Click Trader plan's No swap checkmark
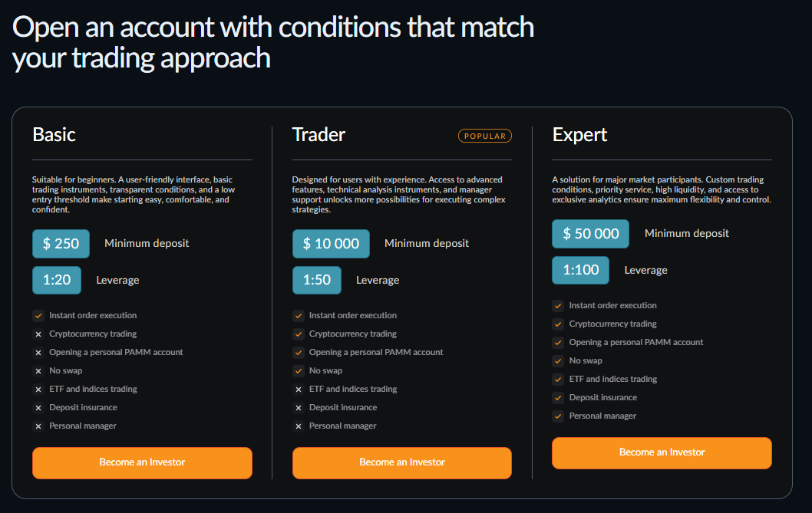812x513 pixels. pos(299,370)
